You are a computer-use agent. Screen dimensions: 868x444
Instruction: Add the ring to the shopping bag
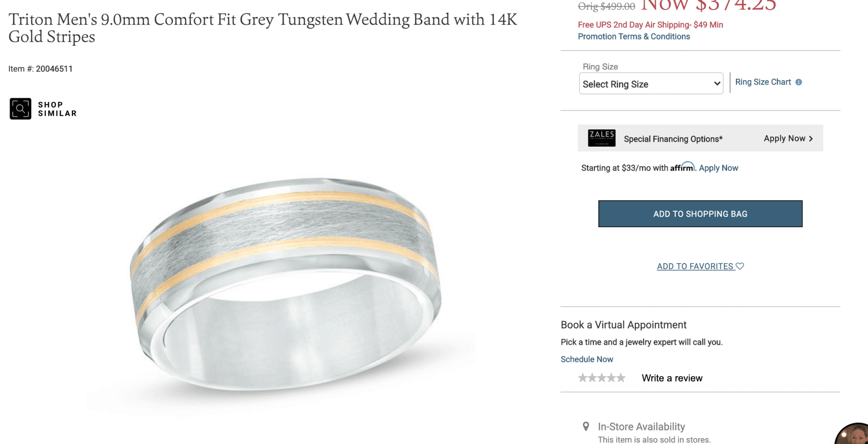point(700,214)
